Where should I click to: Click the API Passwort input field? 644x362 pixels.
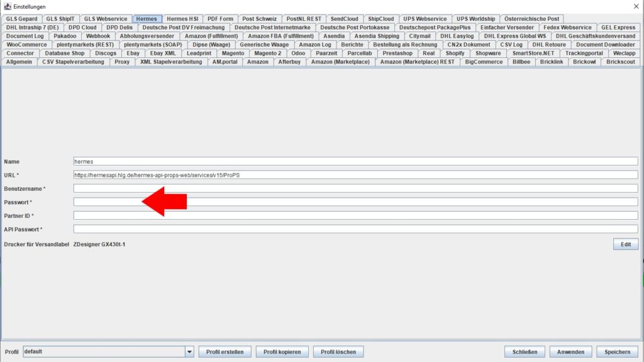(x=356, y=229)
